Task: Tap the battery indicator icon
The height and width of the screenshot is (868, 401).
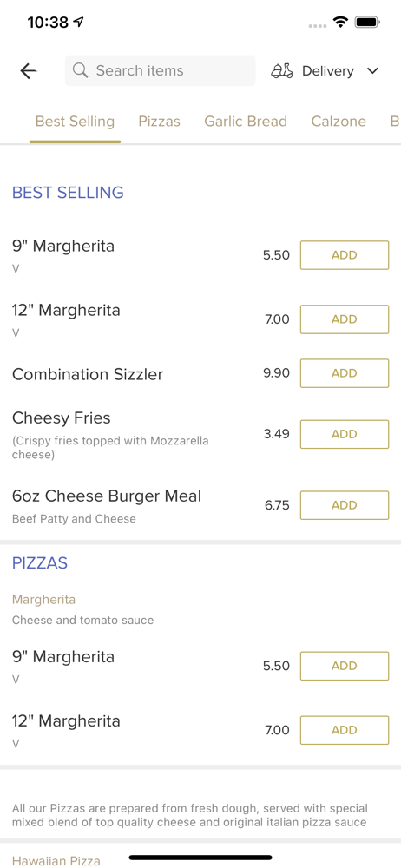Action: (366, 23)
